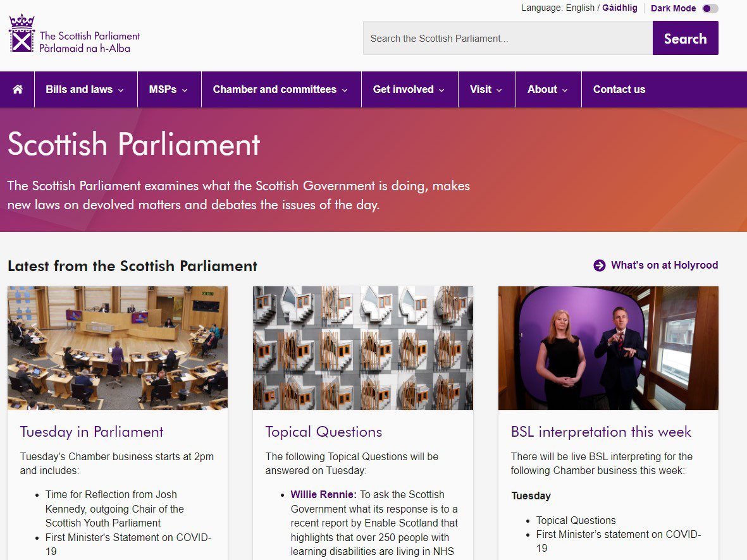Expand the MSPs menu chevron

pyautogui.click(x=185, y=90)
